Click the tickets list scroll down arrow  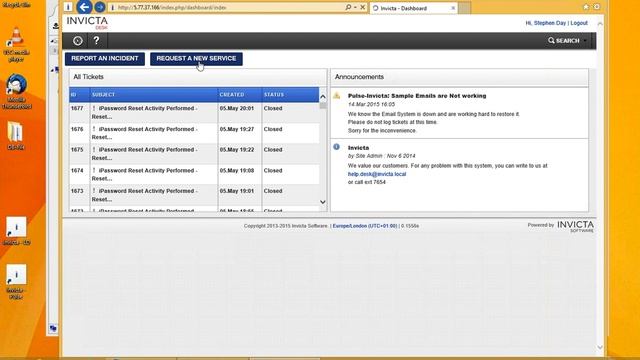click(323, 202)
